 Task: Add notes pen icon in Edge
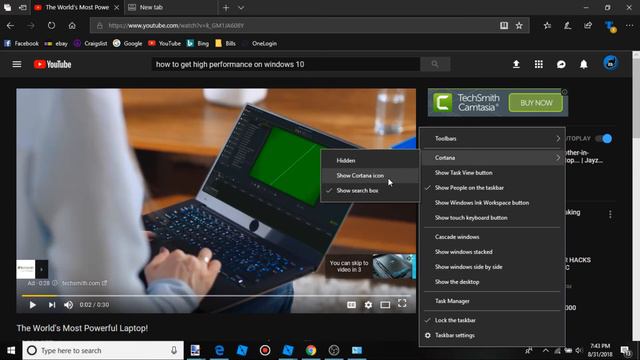coord(567,26)
